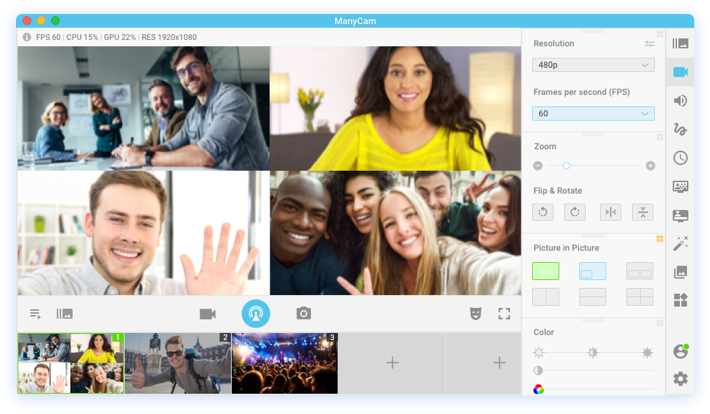The height and width of the screenshot is (414, 710).
Task: Expand the Frames per second dropdown
Action: (593, 114)
